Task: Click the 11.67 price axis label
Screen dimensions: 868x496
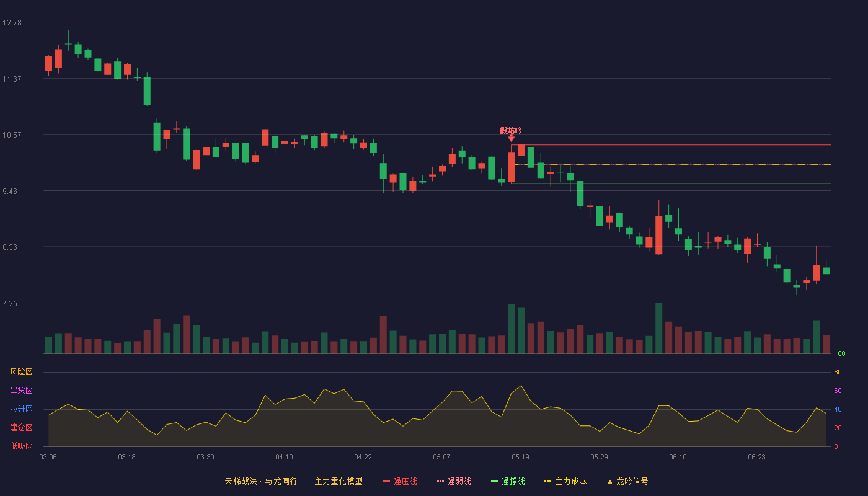Action: 12,79
